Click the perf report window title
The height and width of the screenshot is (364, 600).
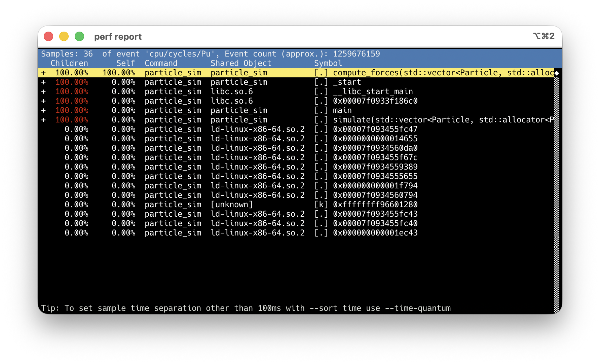[x=118, y=37]
